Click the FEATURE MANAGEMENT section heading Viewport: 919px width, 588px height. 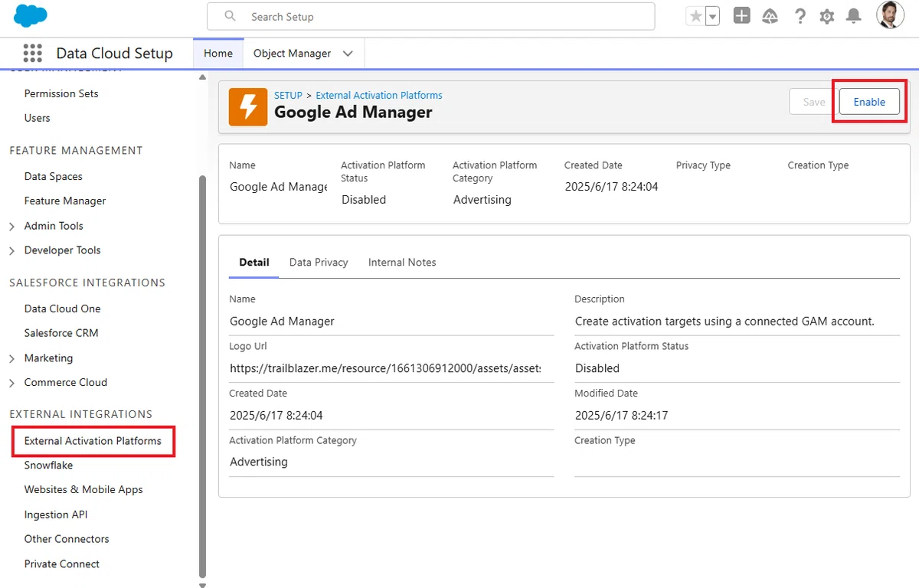pyautogui.click(x=76, y=151)
